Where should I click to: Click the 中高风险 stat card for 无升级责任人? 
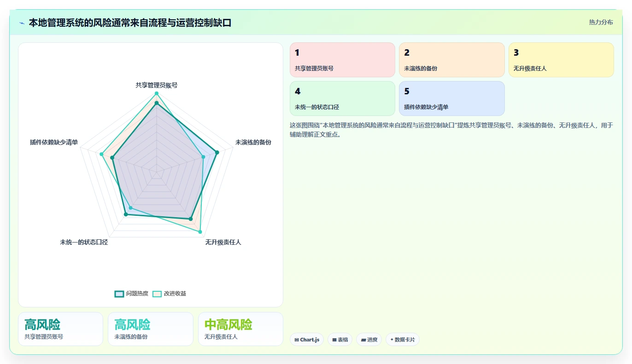point(240,329)
